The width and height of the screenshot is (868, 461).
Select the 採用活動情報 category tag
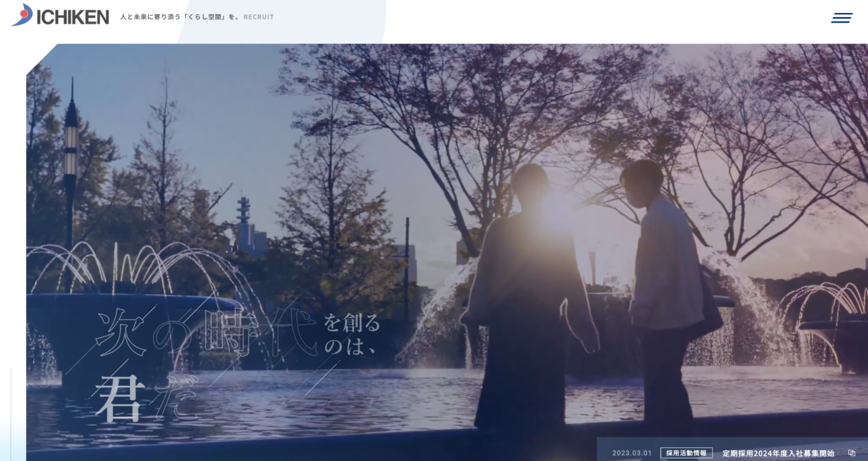[686, 453]
